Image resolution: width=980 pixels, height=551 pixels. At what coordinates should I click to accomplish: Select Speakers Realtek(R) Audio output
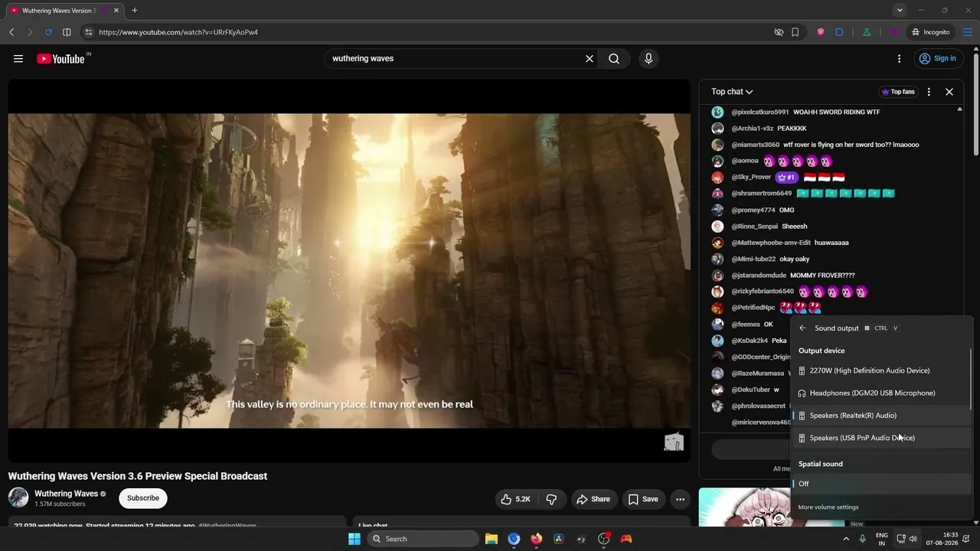pyautogui.click(x=880, y=416)
